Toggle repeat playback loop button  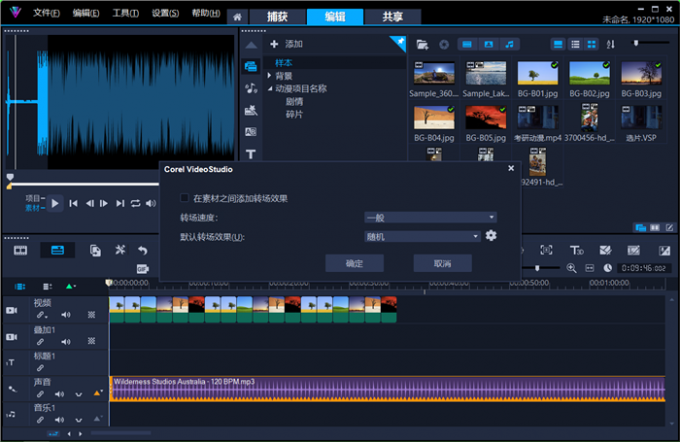135,203
